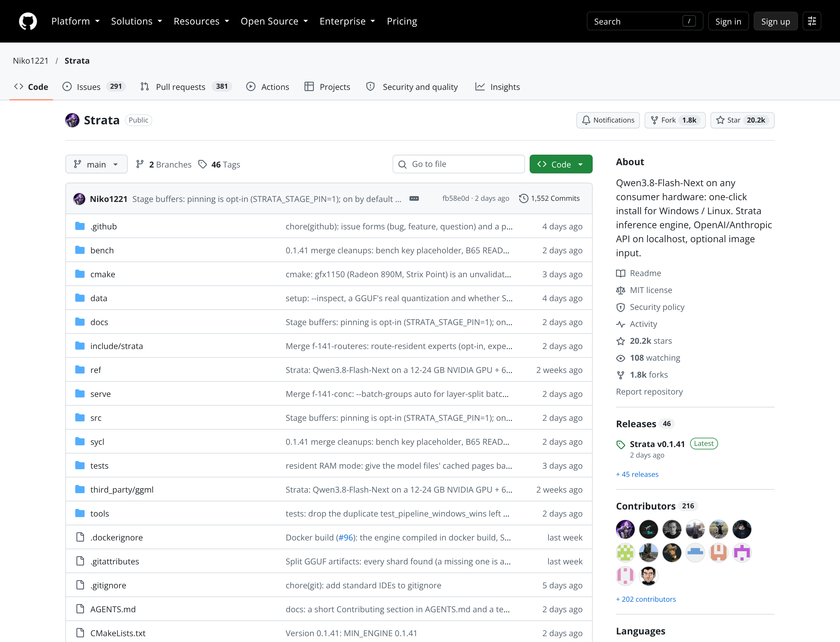
Task: Expand the Enterprise menu
Action: pyautogui.click(x=347, y=21)
